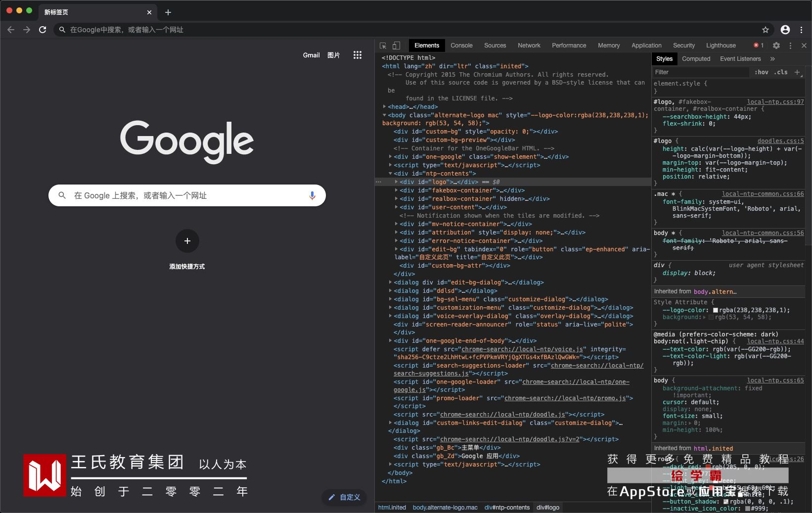Open the Application tab
Screen dimensions: 812x513
(x=646, y=46)
